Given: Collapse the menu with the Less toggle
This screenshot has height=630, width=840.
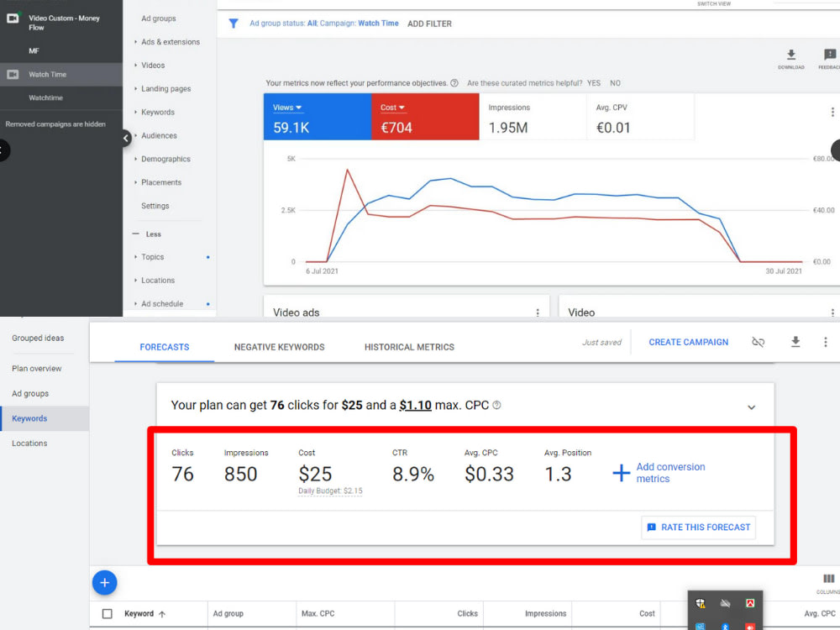Looking at the screenshot, I should tap(147, 234).
